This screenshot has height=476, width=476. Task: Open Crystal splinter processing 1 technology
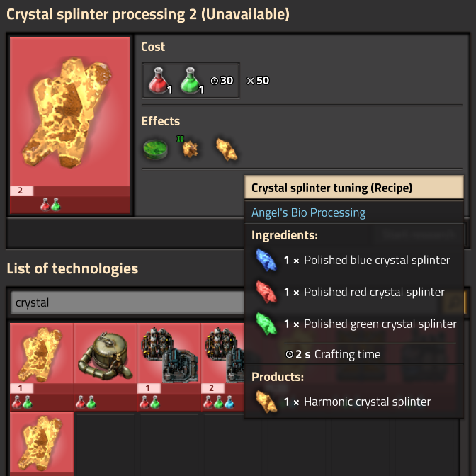coord(42,367)
